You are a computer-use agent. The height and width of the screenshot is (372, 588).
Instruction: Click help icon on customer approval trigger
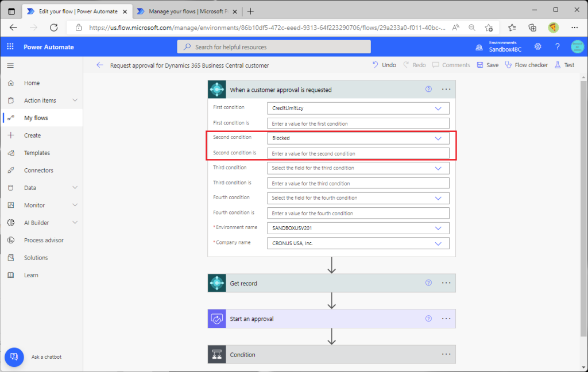point(428,89)
